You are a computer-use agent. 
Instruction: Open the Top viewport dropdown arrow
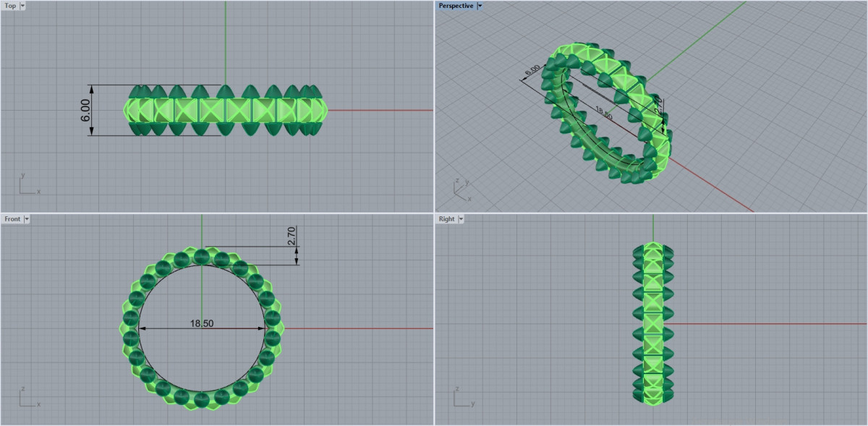tap(22, 6)
